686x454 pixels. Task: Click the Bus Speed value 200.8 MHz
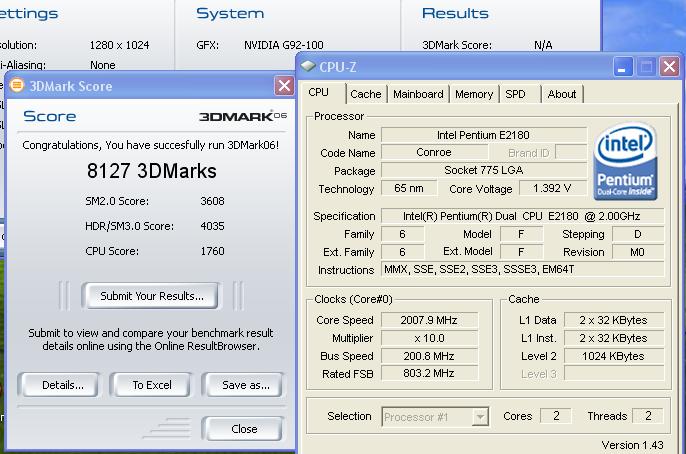click(x=429, y=356)
